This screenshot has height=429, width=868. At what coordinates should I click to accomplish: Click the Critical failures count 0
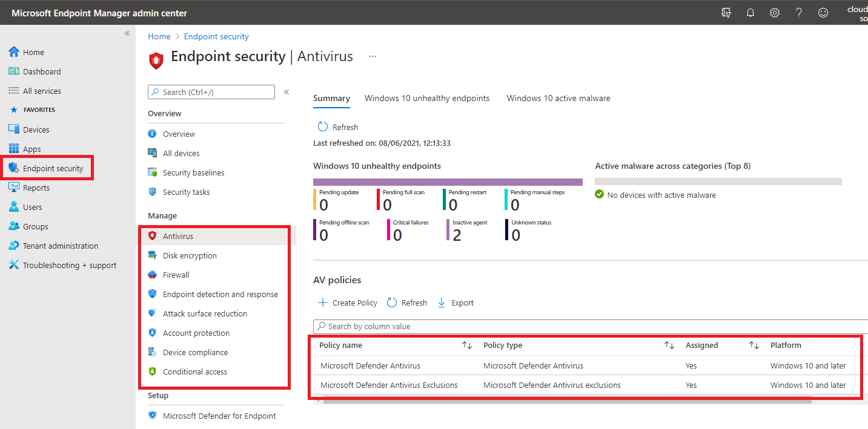click(x=397, y=235)
